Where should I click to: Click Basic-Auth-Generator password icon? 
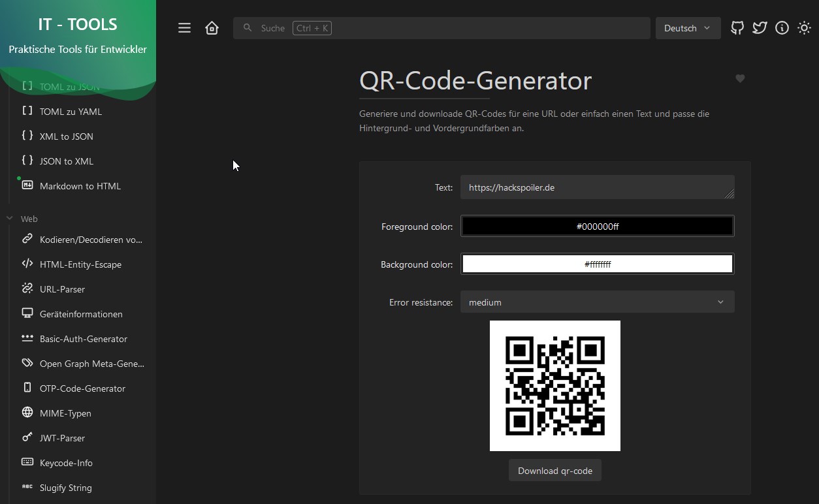27,338
